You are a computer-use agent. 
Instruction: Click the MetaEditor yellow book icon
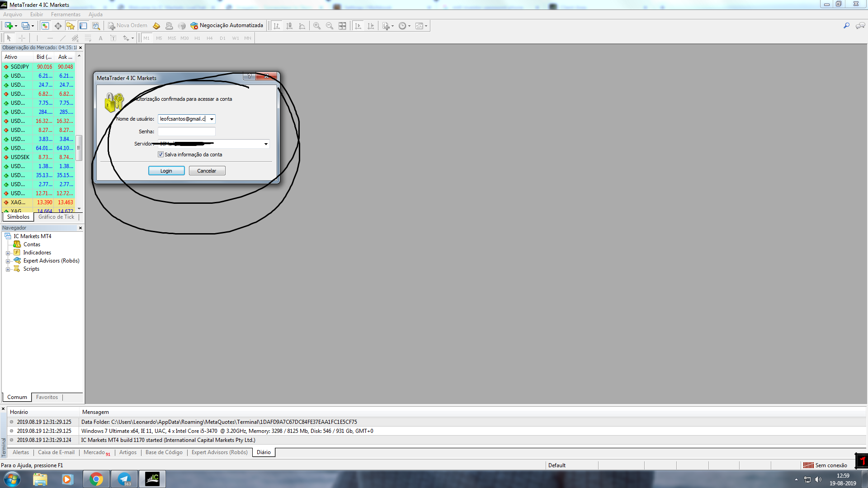coord(156,26)
